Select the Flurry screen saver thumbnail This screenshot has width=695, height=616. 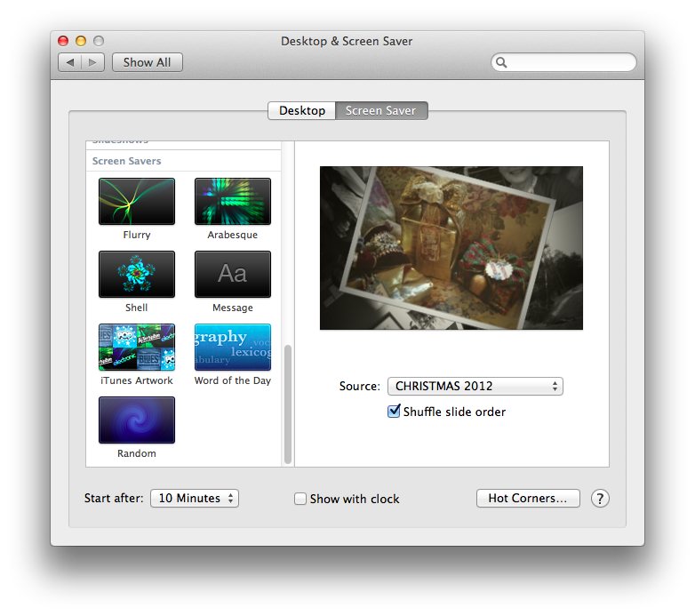137,202
